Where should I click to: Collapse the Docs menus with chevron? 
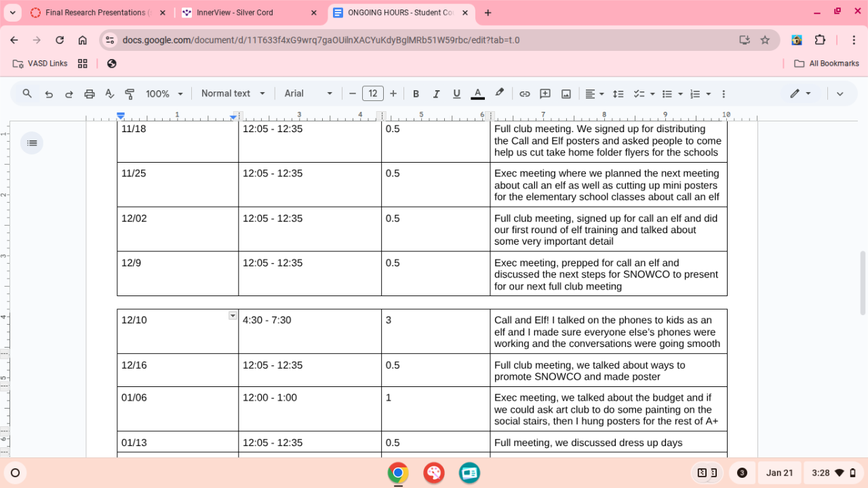[840, 94]
